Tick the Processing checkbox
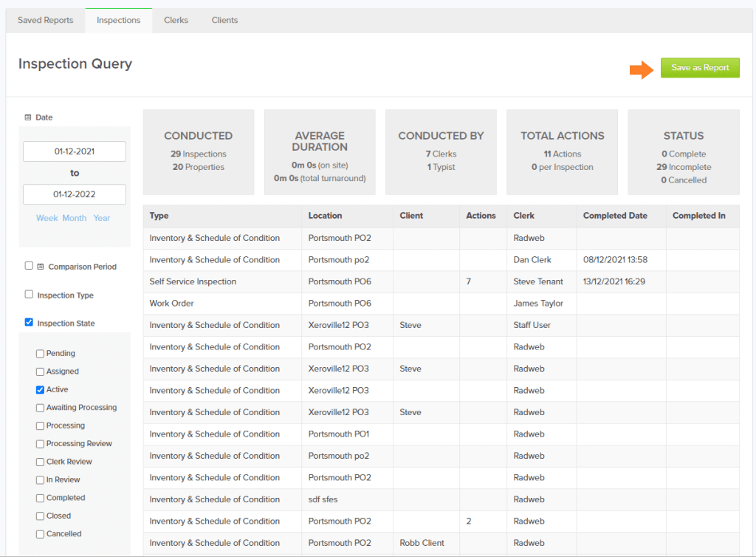Image resolution: width=756 pixels, height=557 pixels. 40,426
